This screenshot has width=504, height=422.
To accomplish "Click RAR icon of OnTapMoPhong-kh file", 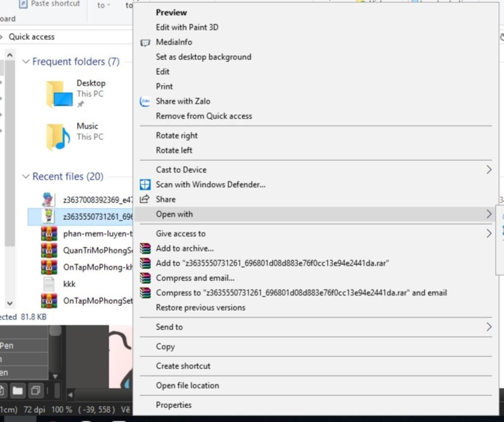I will click(x=49, y=267).
